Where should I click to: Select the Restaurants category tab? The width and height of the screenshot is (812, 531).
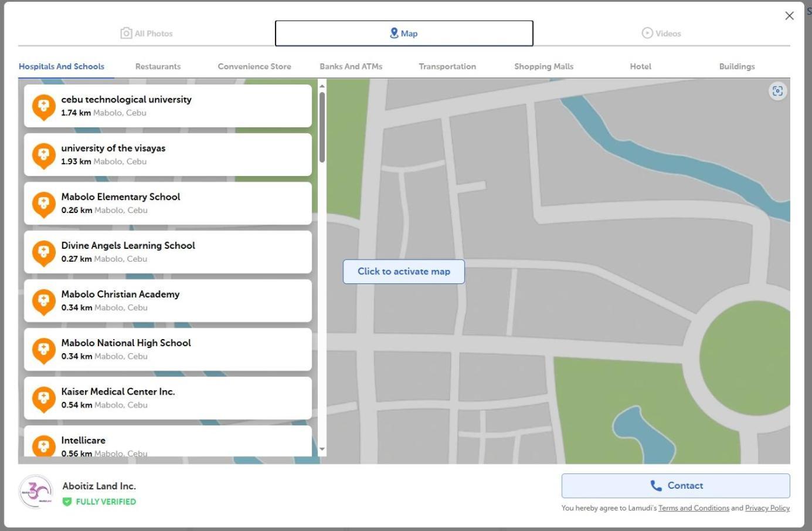pos(158,66)
